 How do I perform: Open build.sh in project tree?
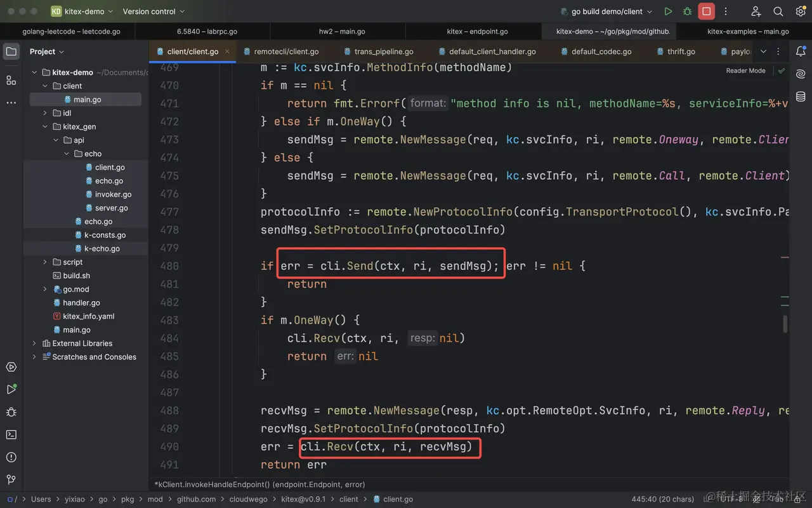76,276
